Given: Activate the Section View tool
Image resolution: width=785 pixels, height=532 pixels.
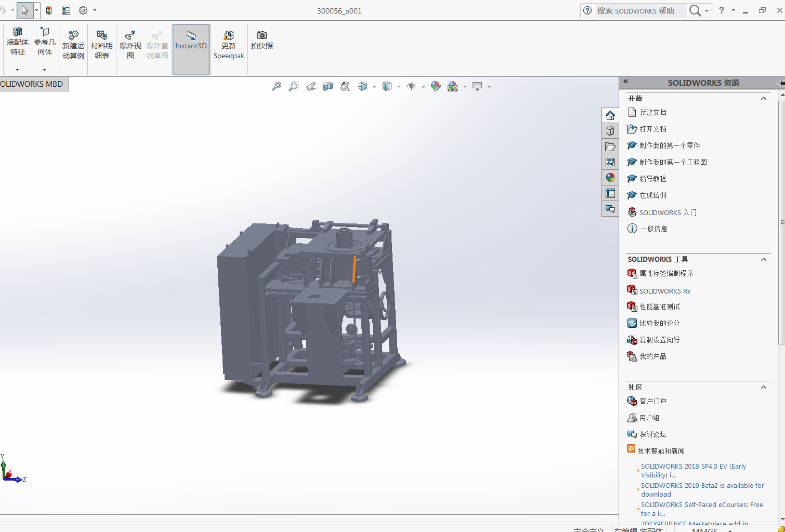Looking at the screenshot, I should click(x=328, y=86).
